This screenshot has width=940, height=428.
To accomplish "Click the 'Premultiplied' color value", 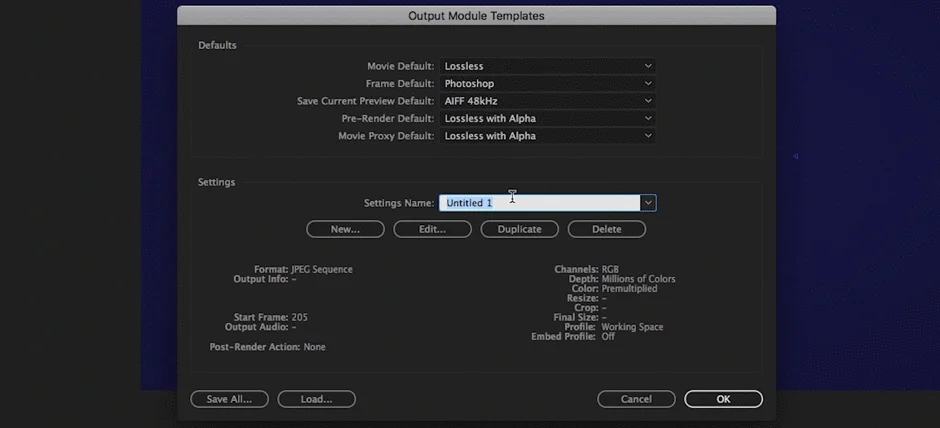I will 629,288.
